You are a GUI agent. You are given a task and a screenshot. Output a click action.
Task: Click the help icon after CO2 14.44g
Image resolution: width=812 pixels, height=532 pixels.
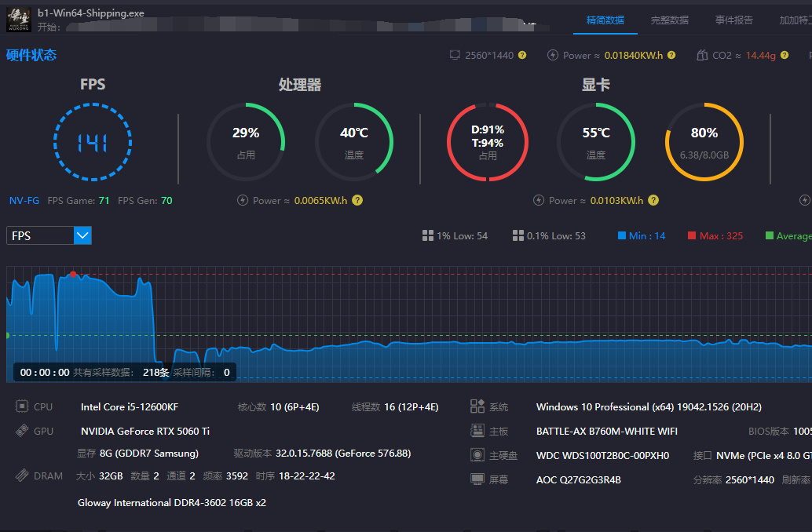[785, 55]
